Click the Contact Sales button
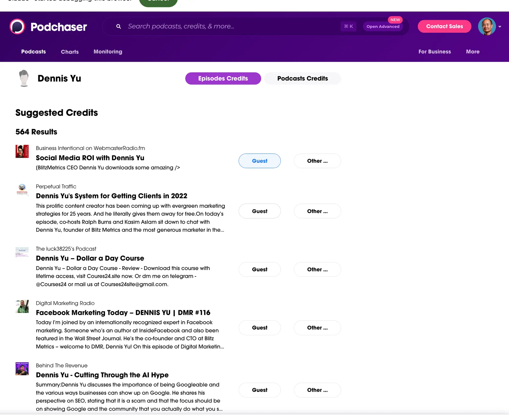Screen dimensions: 509x420 [x=444, y=26]
